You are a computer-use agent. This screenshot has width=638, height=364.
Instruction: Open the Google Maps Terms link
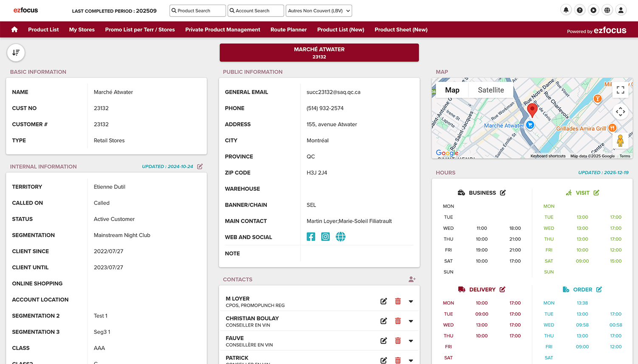624,156
